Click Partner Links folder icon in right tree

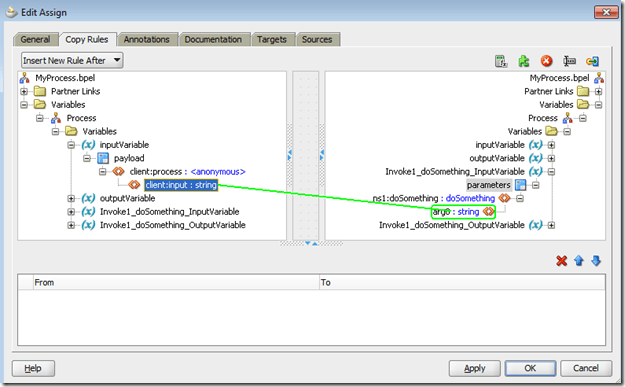point(583,92)
